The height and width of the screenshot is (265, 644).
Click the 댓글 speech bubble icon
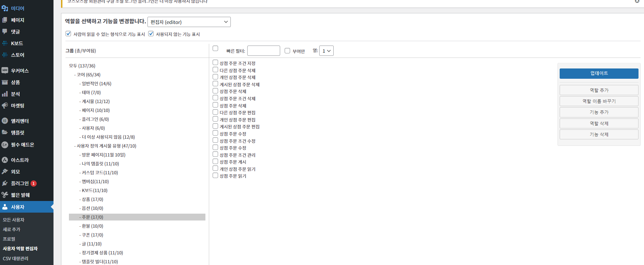tap(5, 31)
